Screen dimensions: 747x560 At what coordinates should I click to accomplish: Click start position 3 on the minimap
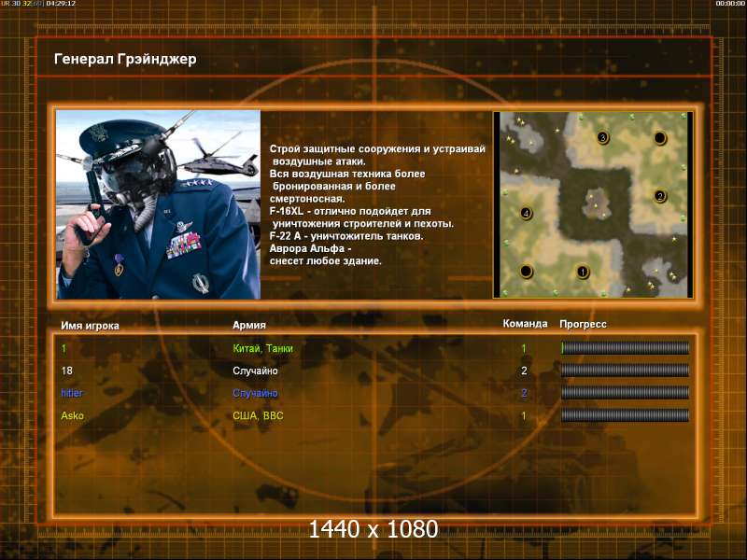click(602, 138)
